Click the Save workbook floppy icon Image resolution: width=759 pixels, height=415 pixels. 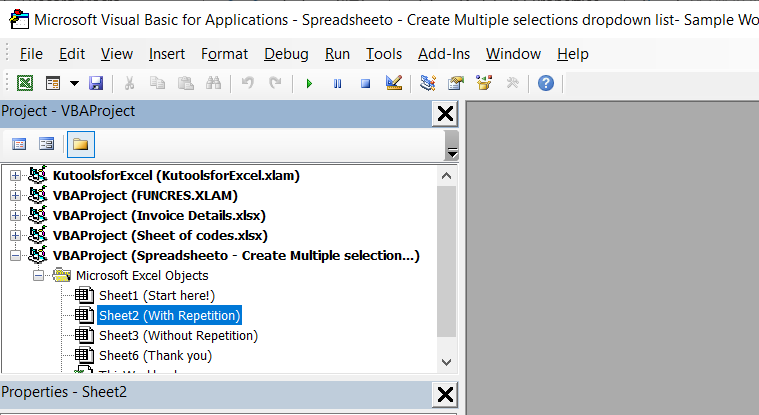[96, 83]
